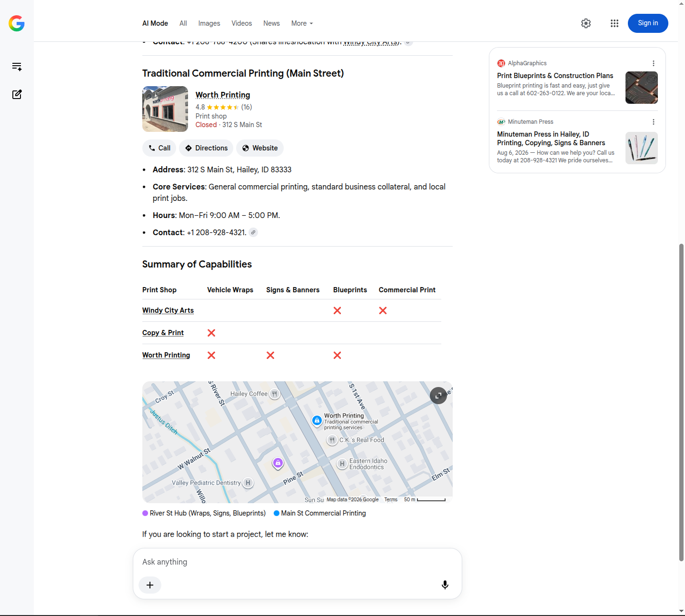Click the Google logo
685x616 pixels.
[x=17, y=23]
